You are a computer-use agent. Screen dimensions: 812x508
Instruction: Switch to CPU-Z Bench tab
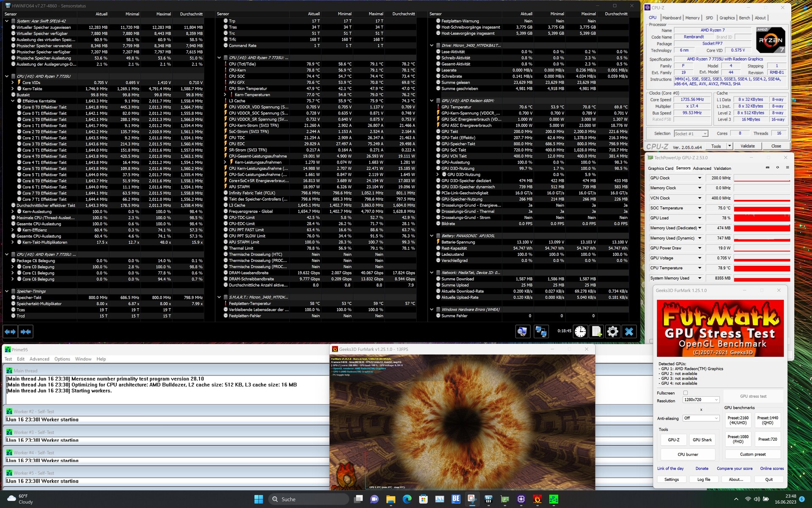pos(744,18)
